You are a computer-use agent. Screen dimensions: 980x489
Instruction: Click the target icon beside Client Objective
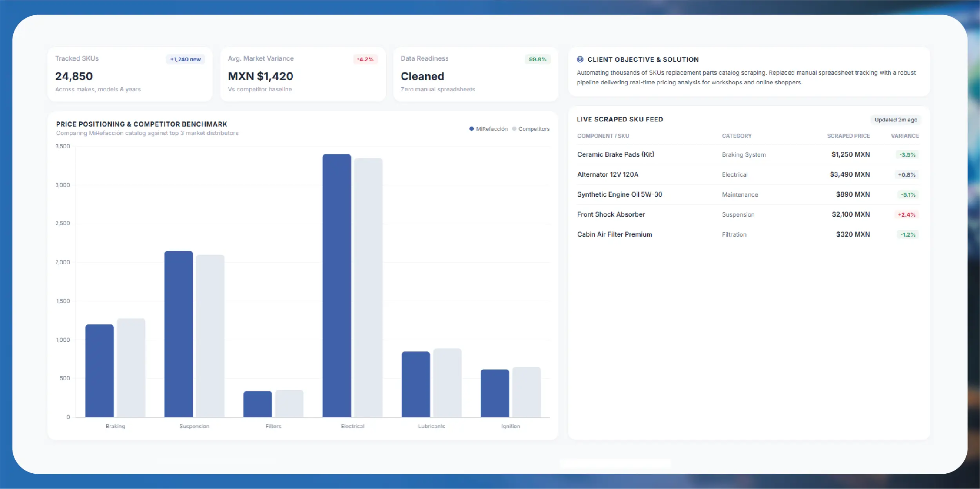(580, 59)
